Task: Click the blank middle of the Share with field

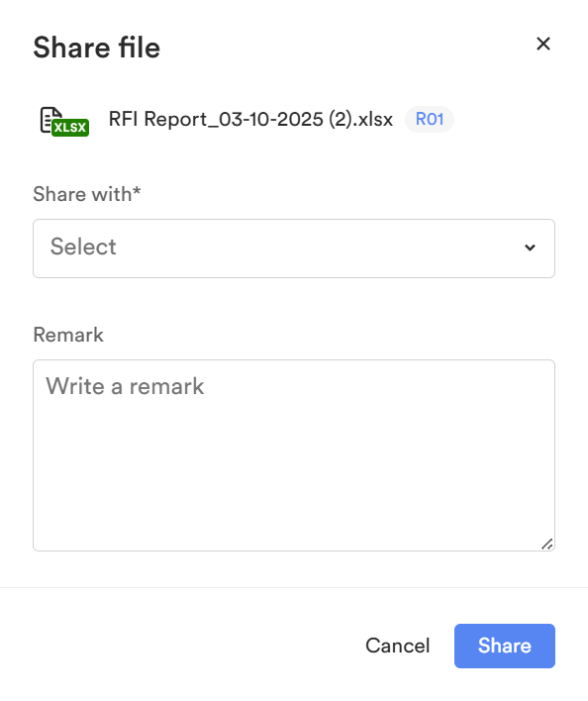Action: 313,249
